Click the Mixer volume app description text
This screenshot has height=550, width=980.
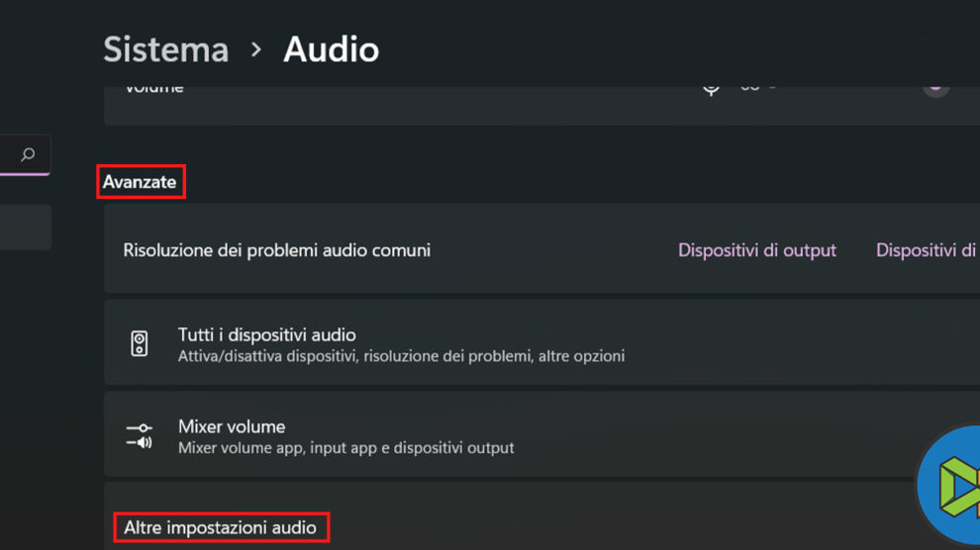(x=345, y=448)
